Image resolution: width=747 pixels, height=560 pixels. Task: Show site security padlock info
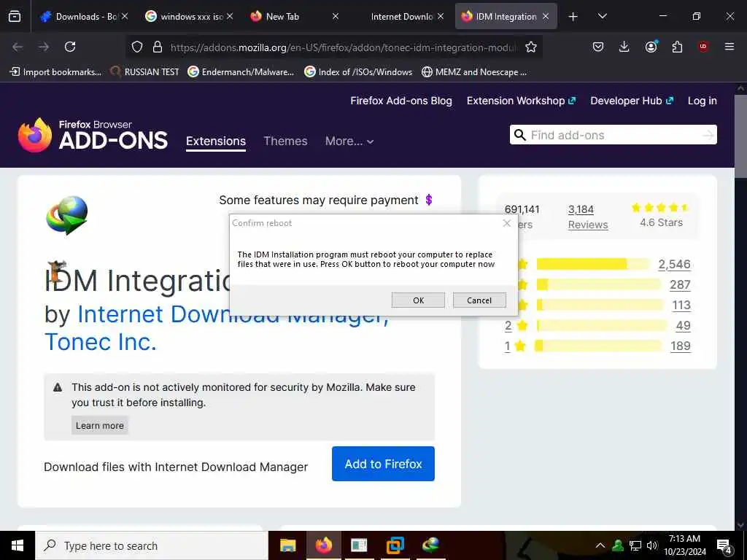(x=158, y=47)
